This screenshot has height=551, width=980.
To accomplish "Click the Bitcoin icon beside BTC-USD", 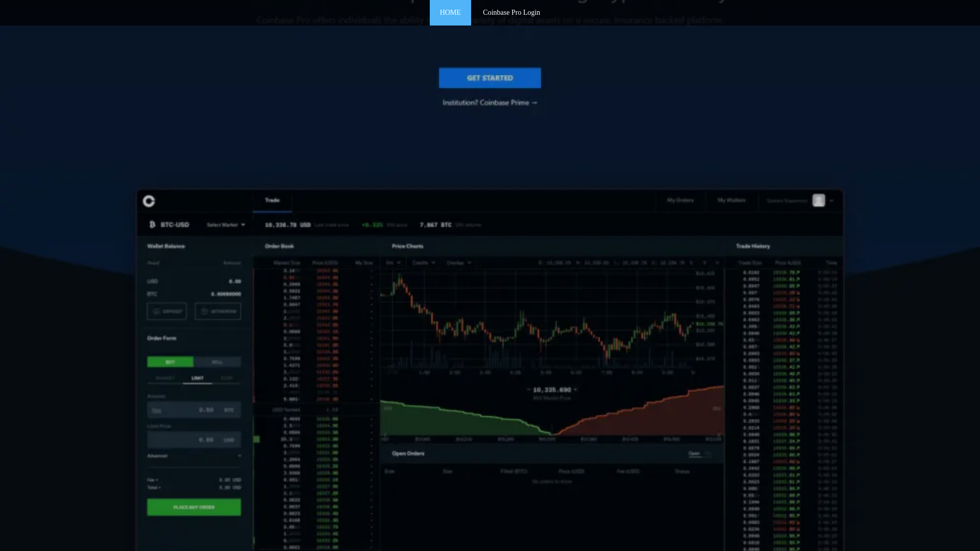I will [152, 224].
